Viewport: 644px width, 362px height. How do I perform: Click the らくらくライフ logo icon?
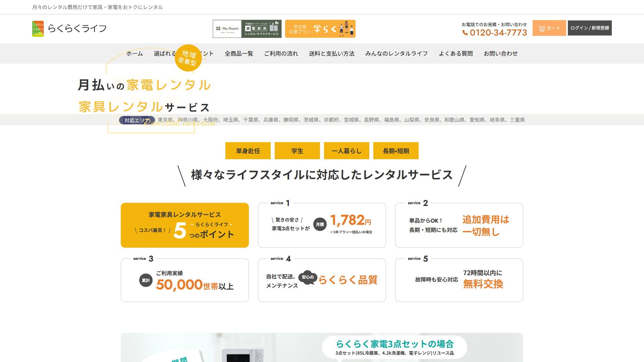38,28
